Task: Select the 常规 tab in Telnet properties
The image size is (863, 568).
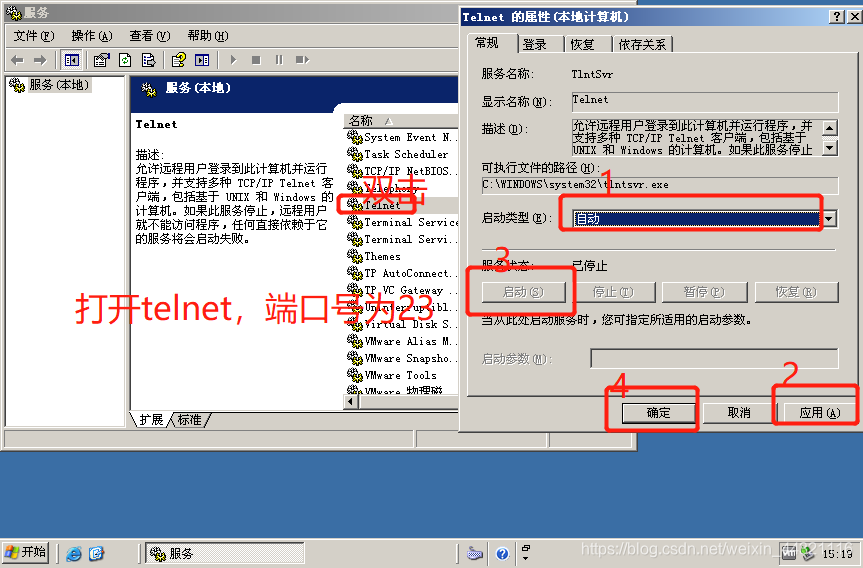Action: (x=493, y=43)
